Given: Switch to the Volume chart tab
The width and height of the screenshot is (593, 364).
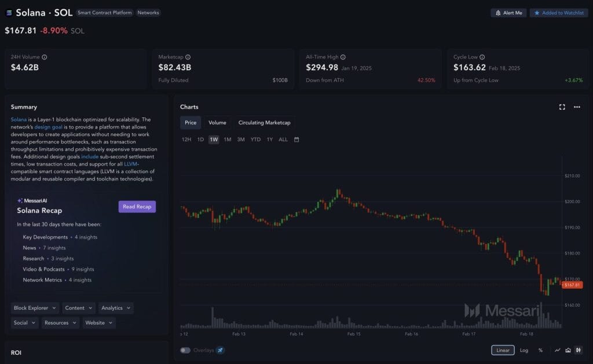Looking at the screenshot, I should (x=217, y=123).
